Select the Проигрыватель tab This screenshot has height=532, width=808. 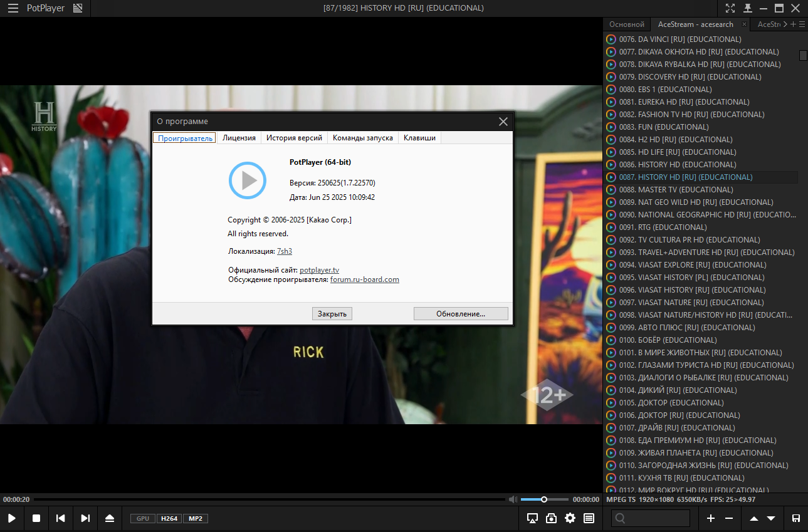185,138
